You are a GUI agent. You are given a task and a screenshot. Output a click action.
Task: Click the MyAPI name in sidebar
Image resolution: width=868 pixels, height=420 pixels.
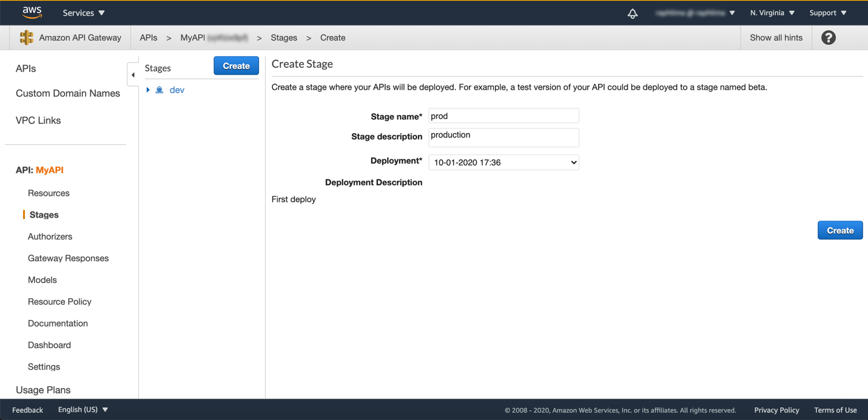[x=50, y=170]
